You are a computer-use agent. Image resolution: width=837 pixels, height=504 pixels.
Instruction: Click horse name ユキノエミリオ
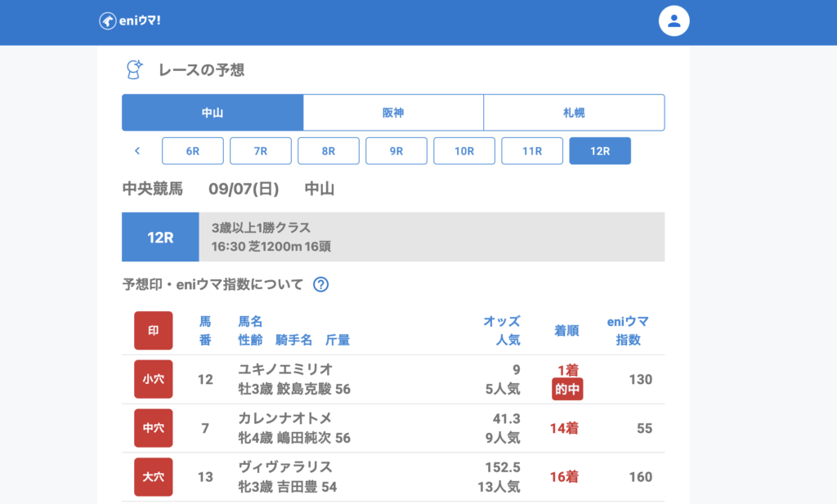coord(285,369)
